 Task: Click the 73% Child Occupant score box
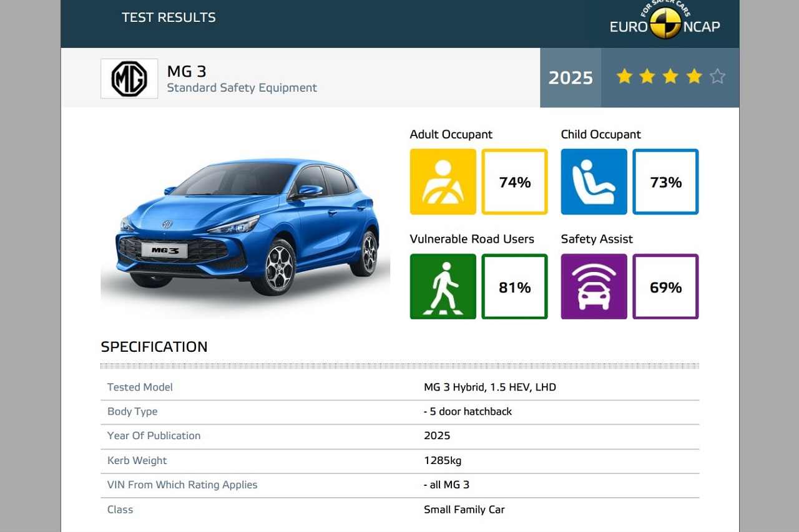(666, 181)
